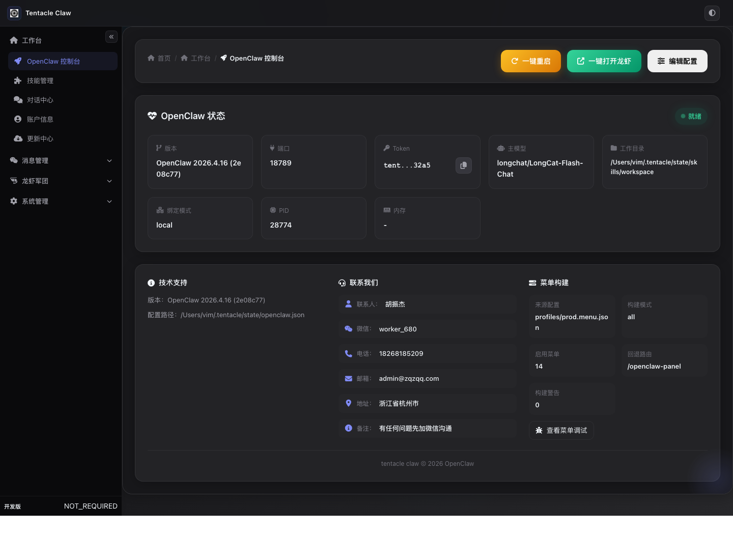
Task: Select binding mode value local
Action: pos(164,225)
